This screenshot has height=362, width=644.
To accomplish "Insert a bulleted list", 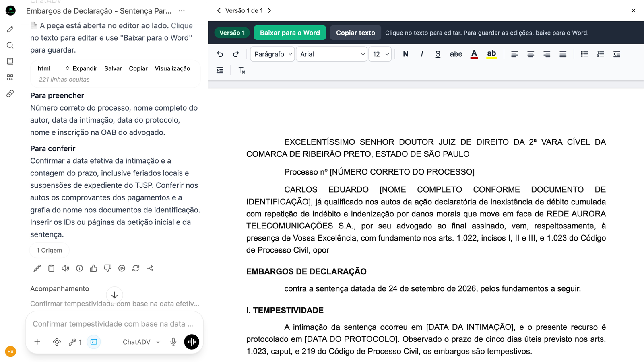I will [584, 54].
